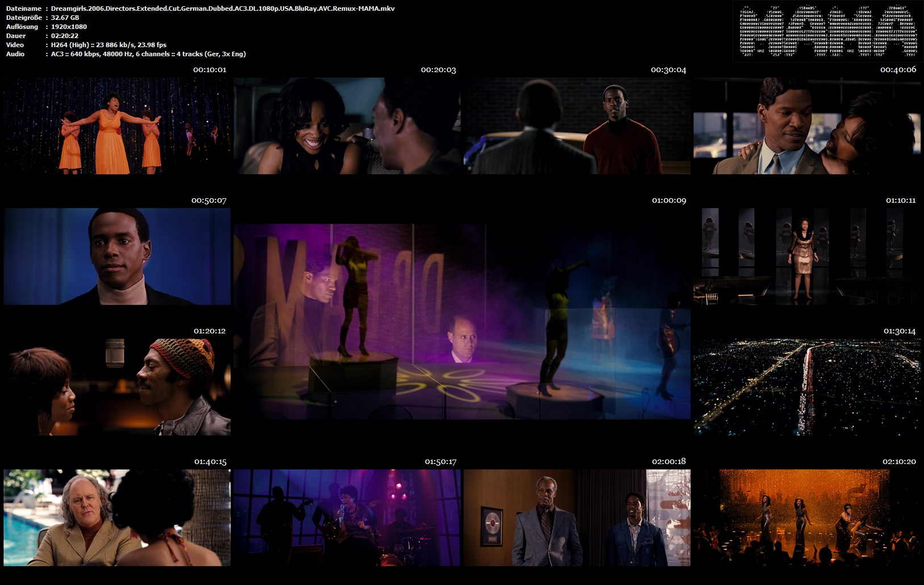This screenshot has height=585, width=924.
Task: View the thumbnail under timestamp 01:20:12
Action: tap(117, 387)
